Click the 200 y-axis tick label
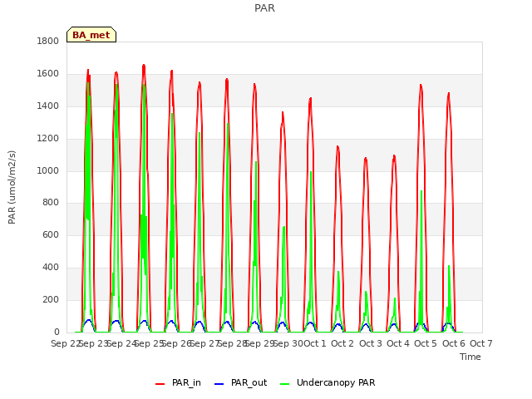This screenshot has width=532, height=399. 51,299
